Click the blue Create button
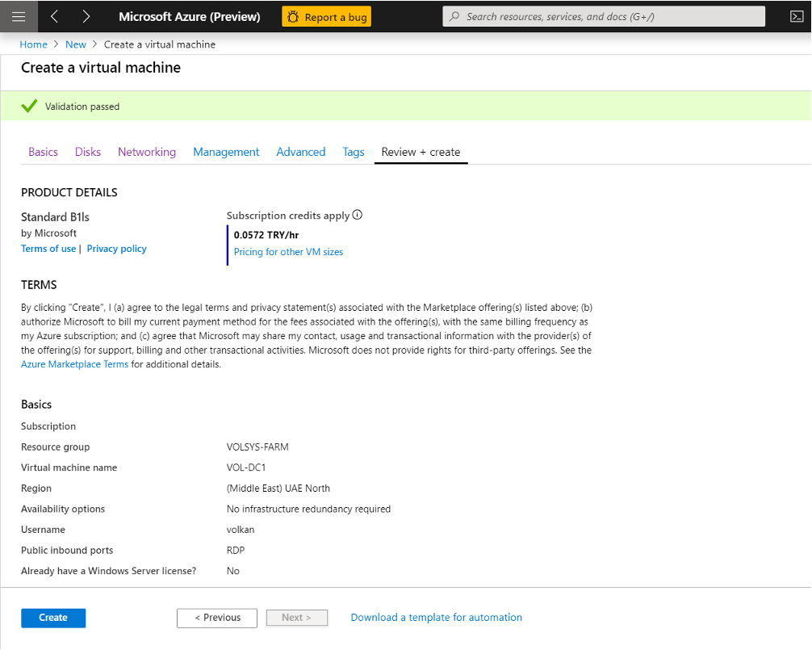Viewport: 812px width, 650px height. pos(53,618)
